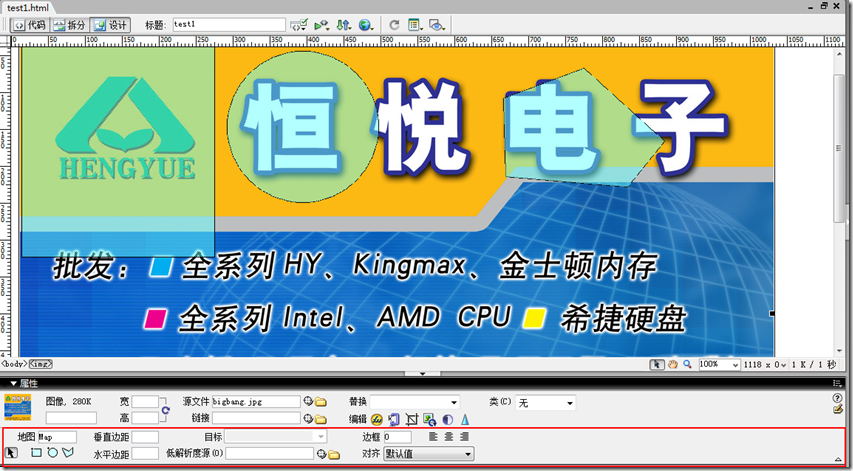Open the 对齐 默认值 dropdown
The width and height of the screenshot is (853, 471).
pyautogui.click(x=429, y=454)
